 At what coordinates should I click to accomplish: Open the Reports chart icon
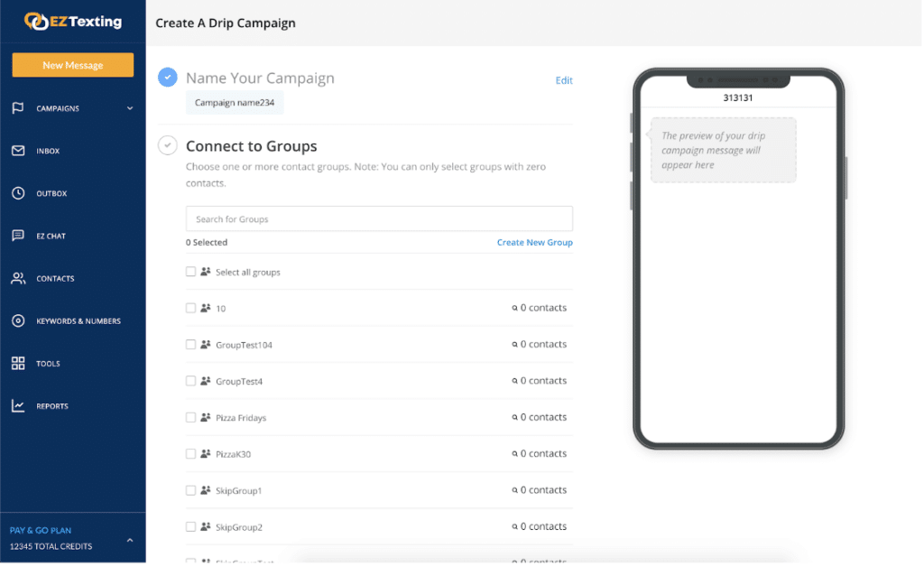[x=18, y=406]
